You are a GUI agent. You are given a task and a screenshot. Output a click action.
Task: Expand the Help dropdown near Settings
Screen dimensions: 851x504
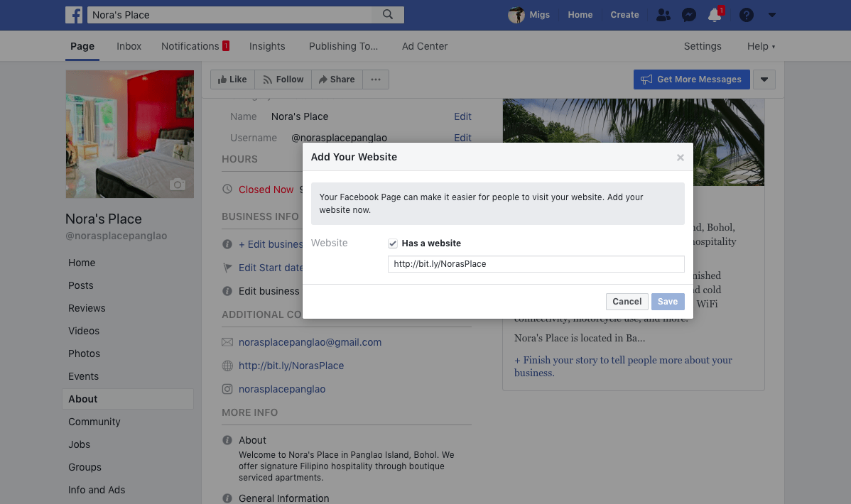click(760, 45)
